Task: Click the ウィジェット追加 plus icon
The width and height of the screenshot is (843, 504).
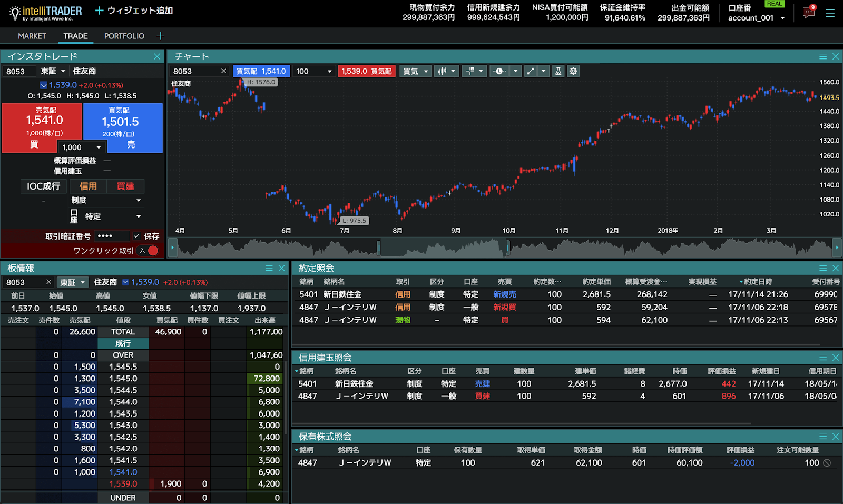Action: 99,11
